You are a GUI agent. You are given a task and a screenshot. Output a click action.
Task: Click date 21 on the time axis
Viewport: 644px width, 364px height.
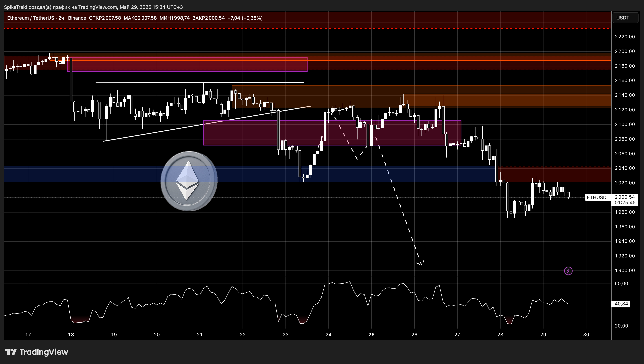tap(200, 335)
